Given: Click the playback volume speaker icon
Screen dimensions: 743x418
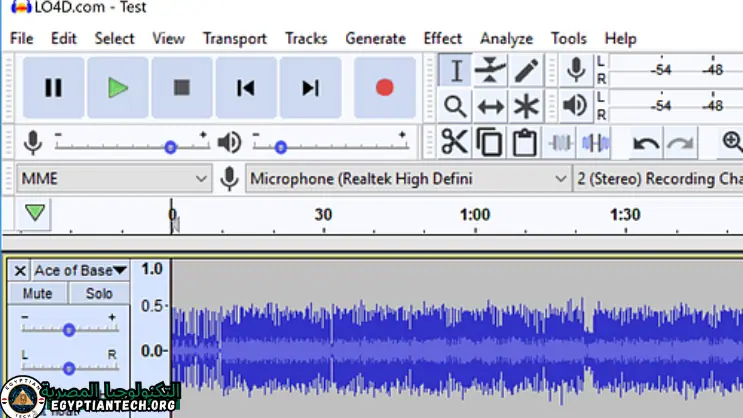Looking at the screenshot, I should [x=230, y=143].
